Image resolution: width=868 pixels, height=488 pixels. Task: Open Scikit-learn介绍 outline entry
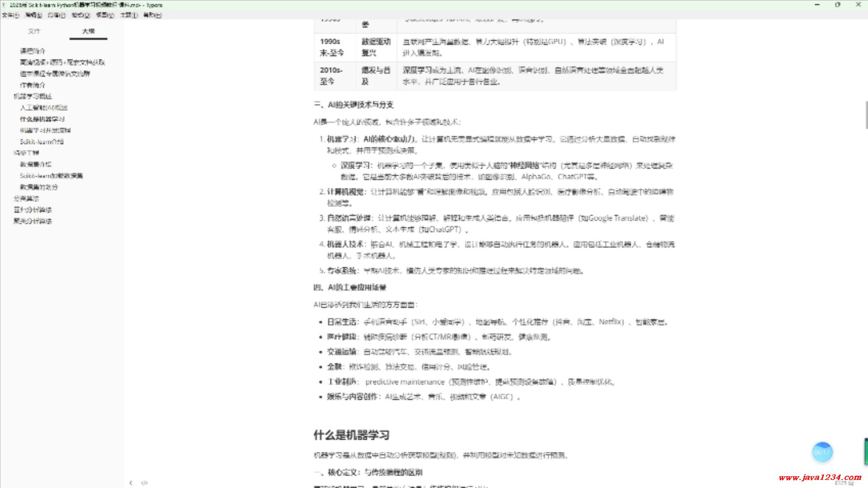pos(42,141)
